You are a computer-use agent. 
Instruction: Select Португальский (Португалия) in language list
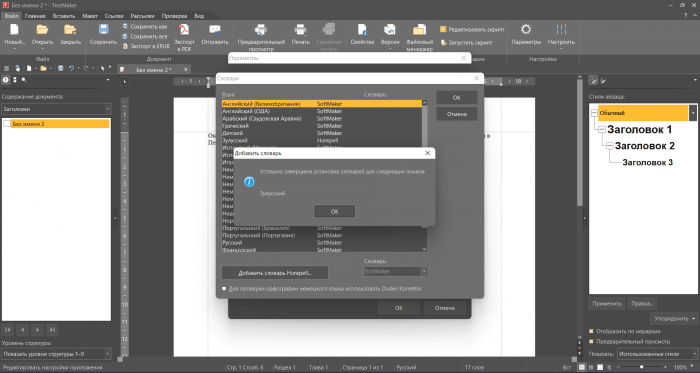pos(321,235)
